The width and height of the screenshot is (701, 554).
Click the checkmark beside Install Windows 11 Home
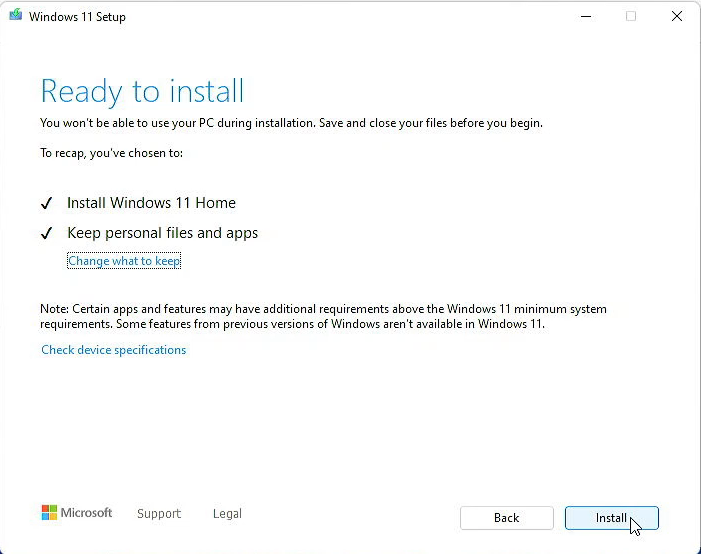(x=46, y=203)
